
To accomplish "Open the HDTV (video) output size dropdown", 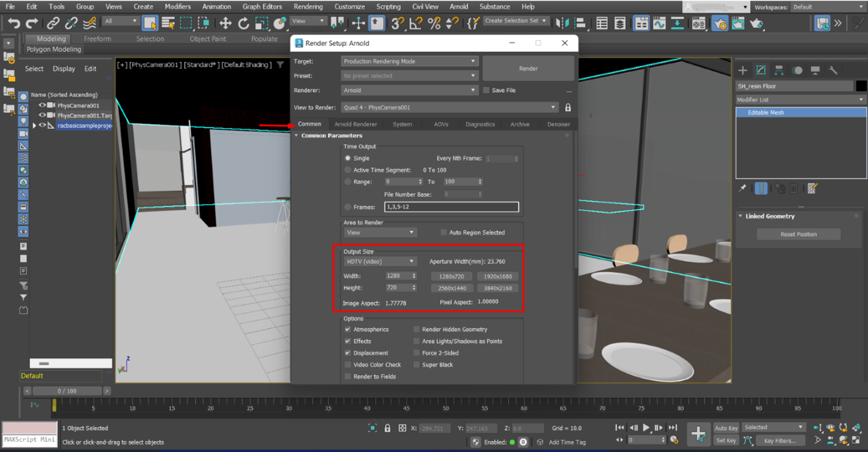I will (379, 261).
